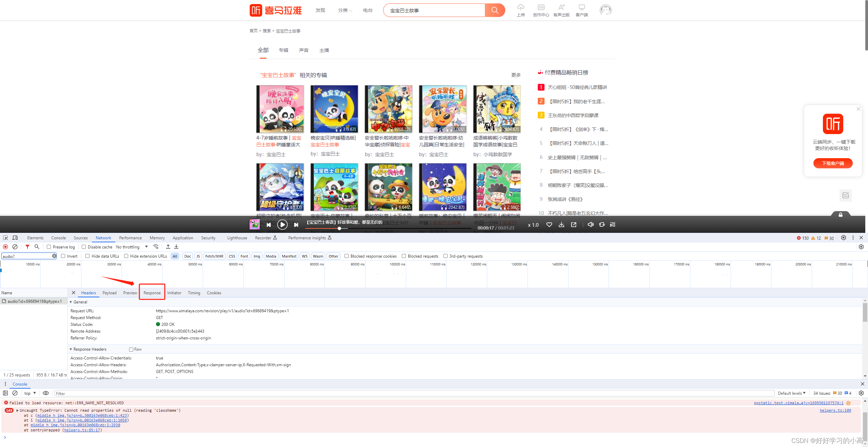Expand the Uncaught TypeError message
The height and width of the screenshot is (447, 868).
[x=17, y=410]
